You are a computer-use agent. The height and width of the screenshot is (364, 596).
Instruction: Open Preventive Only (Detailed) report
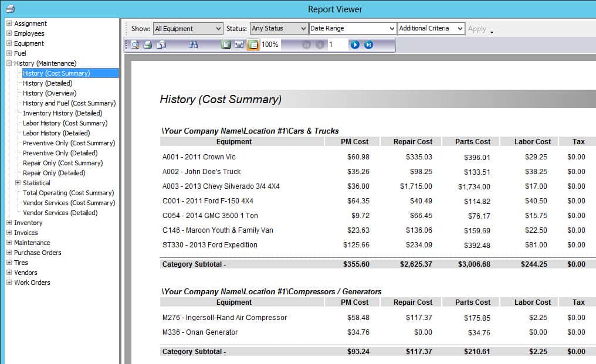click(x=60, y=153)
